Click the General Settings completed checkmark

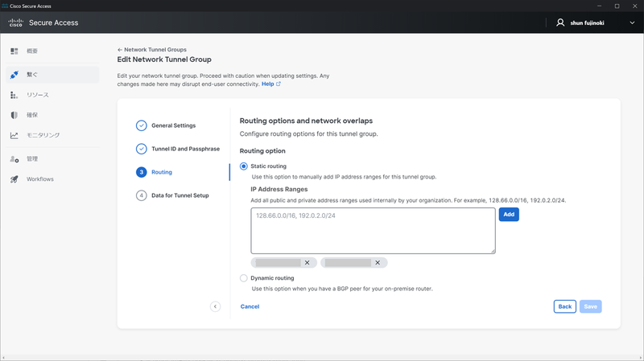pos(142,125)
